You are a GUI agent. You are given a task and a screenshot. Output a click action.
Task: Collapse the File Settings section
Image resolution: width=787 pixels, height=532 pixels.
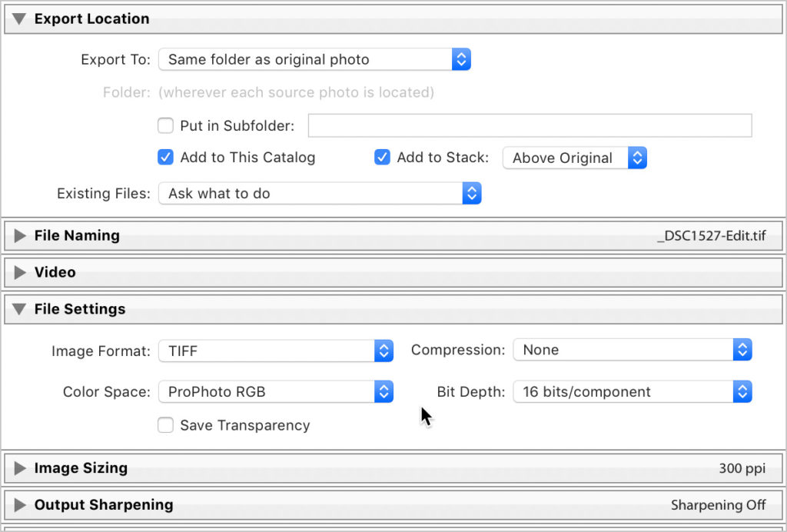click(x=19, y=309)
